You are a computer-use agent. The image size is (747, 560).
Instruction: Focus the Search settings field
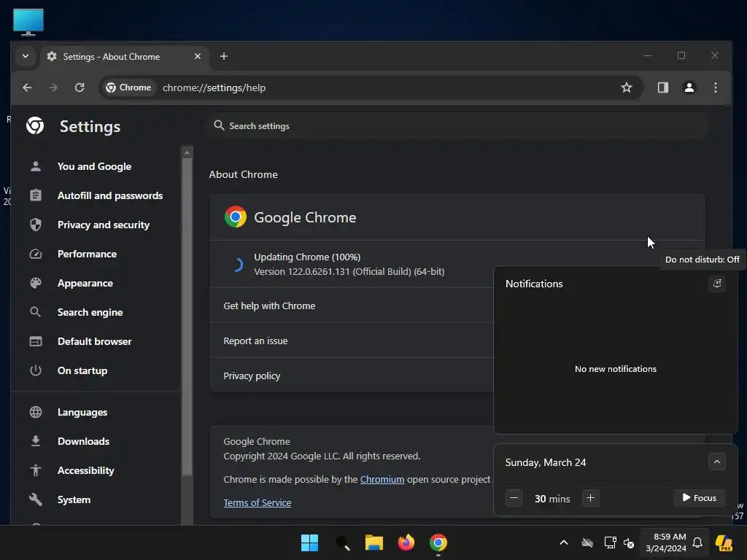[x=457, y=125]
